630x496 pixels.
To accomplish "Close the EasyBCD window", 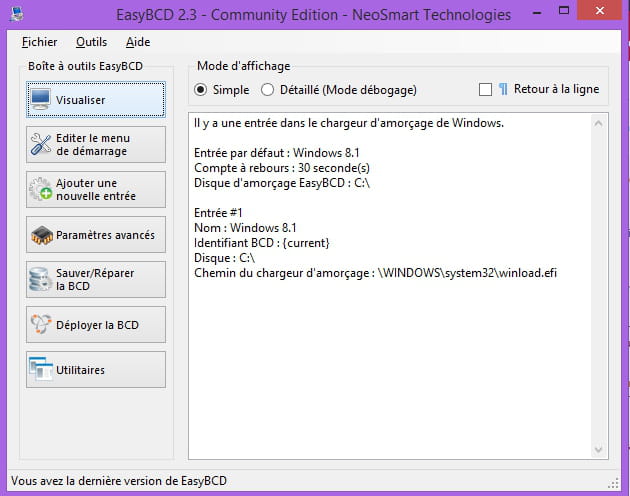I will point(599,10).
